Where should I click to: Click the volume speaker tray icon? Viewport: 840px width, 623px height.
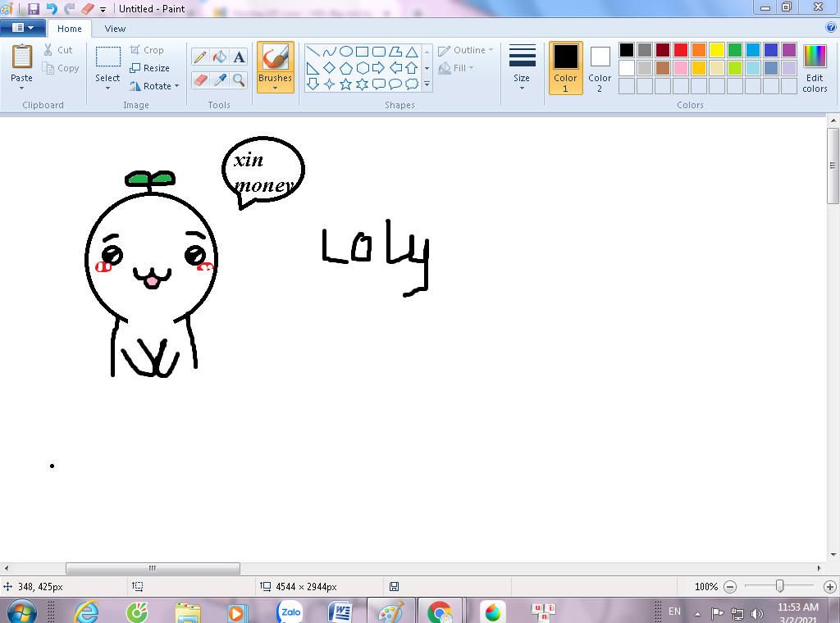pos(756,613)
